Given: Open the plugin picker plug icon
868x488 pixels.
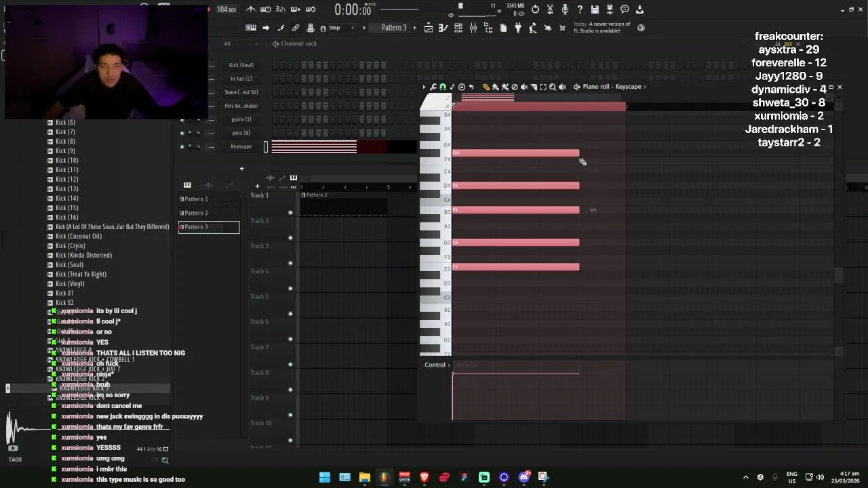Looking at the screenshot, I should (518, 28).
